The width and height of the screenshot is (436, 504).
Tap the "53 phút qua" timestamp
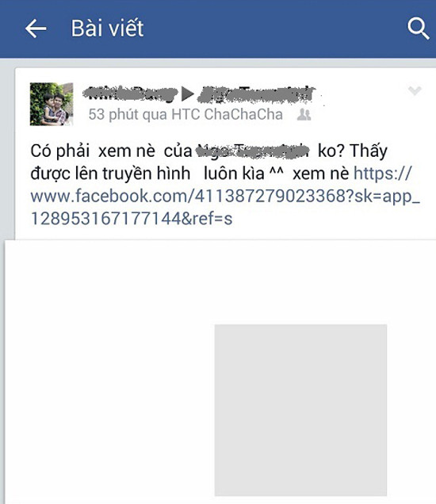pos(128,115)
